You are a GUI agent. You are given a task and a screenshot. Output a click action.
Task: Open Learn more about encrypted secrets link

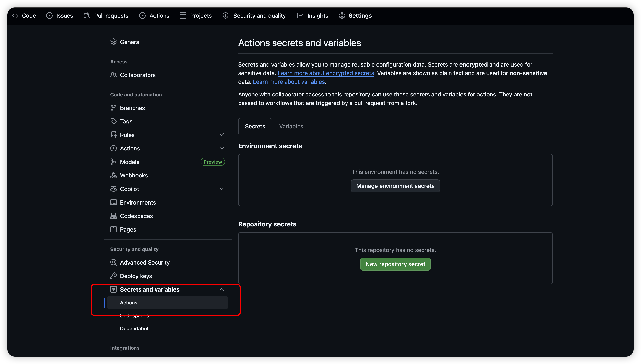(x=325, y=73)
